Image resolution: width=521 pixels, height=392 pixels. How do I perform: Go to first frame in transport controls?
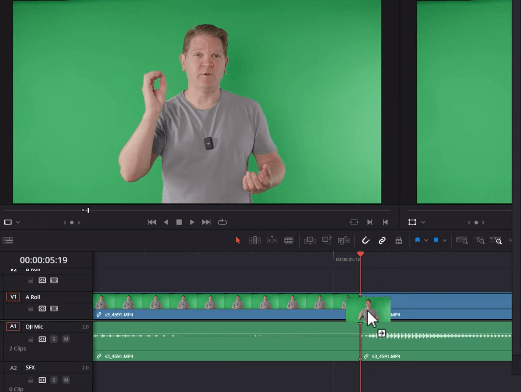pos(152,222)
